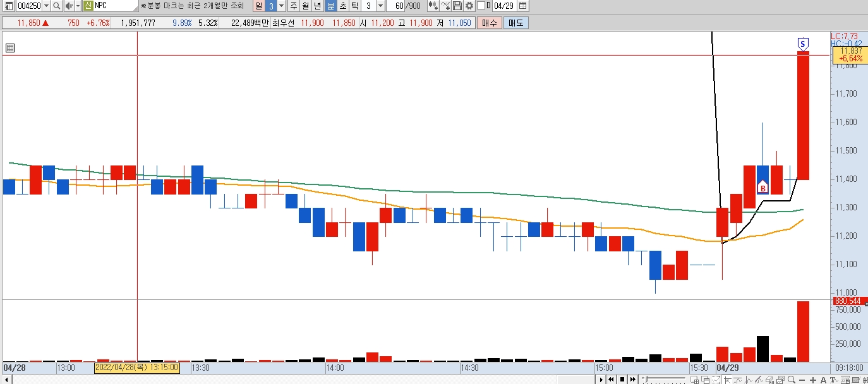Open stock search magnifier icon
Screen dimensions: 868x384
(56, 6)
